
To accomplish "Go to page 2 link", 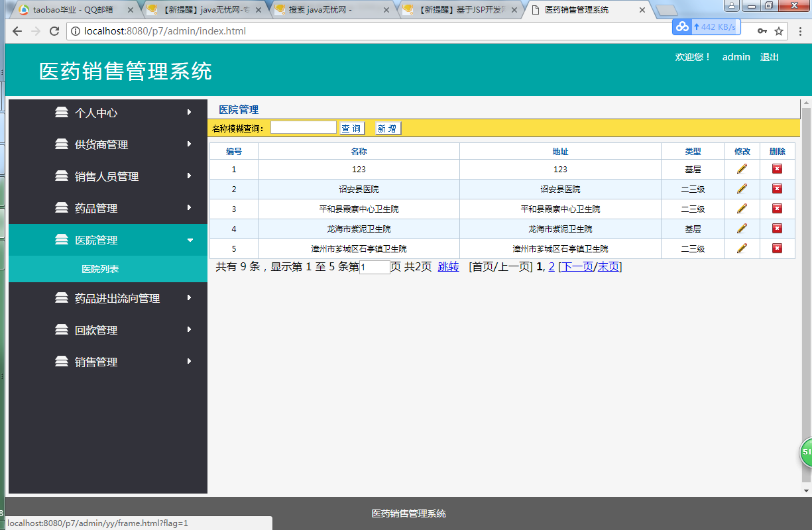I will 551,266.
